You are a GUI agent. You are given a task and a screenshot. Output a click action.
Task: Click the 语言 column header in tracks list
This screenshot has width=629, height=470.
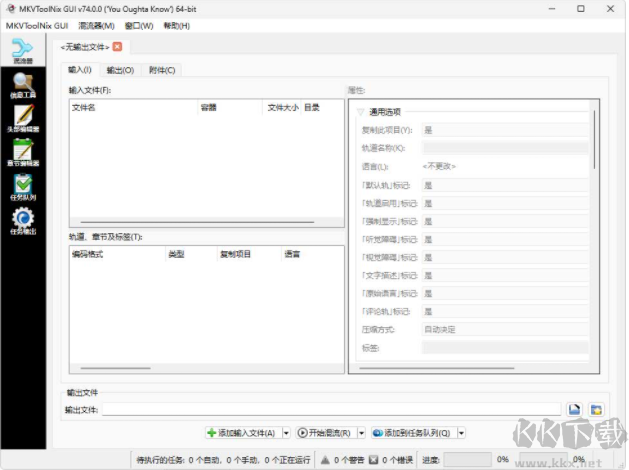pyautogui.click(x=312, y=254)
